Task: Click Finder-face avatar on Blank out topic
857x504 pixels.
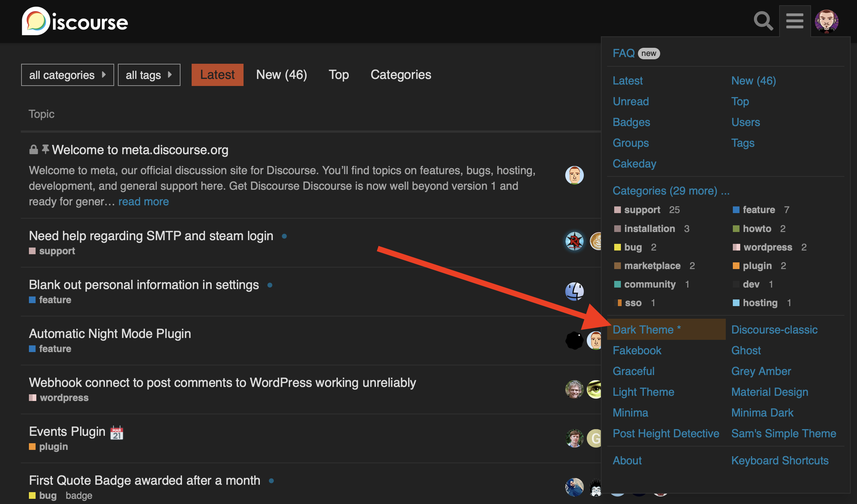Action: [x=575, y=291]
